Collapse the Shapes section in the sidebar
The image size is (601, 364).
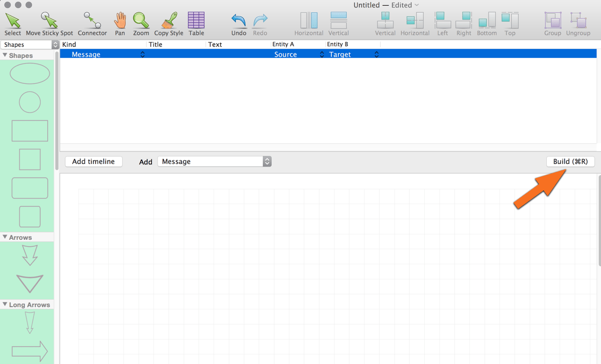click(5, 55)
